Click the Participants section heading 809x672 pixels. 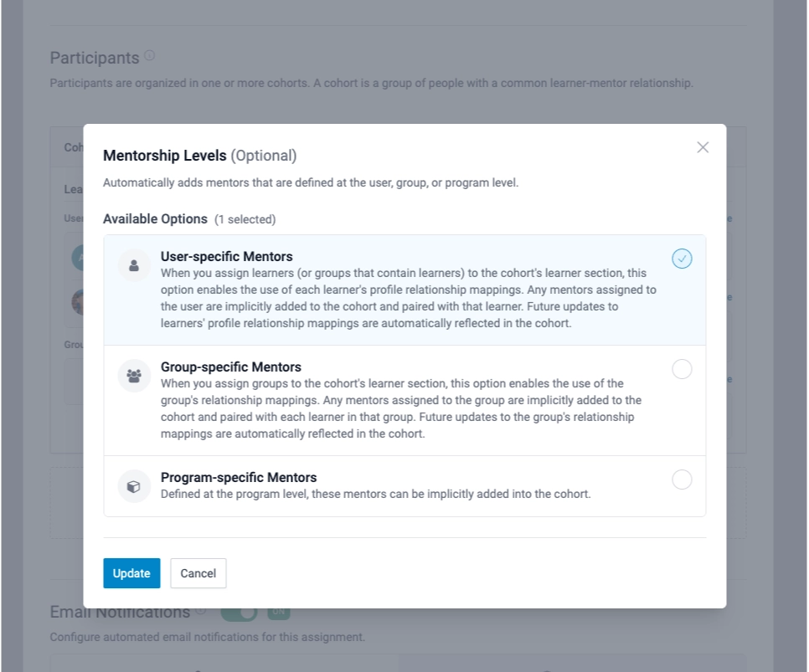click(x=95, y=58)
